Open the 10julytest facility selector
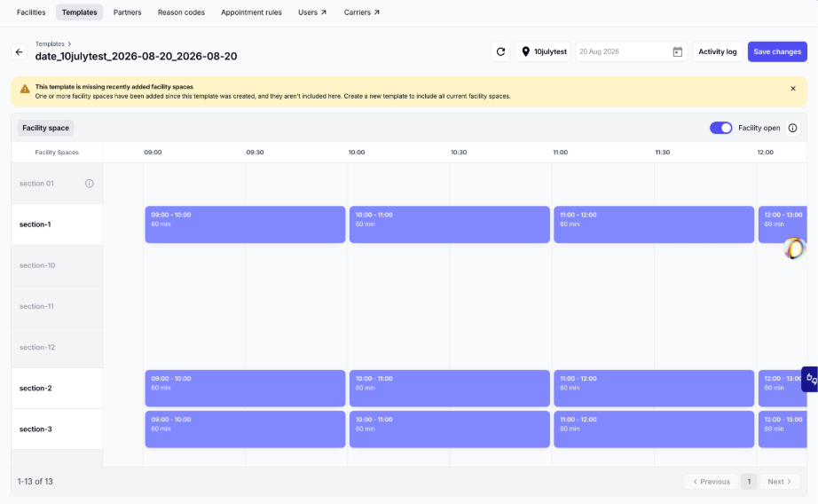The width and height of the screenshot is (818, 504). coord(544,51)
